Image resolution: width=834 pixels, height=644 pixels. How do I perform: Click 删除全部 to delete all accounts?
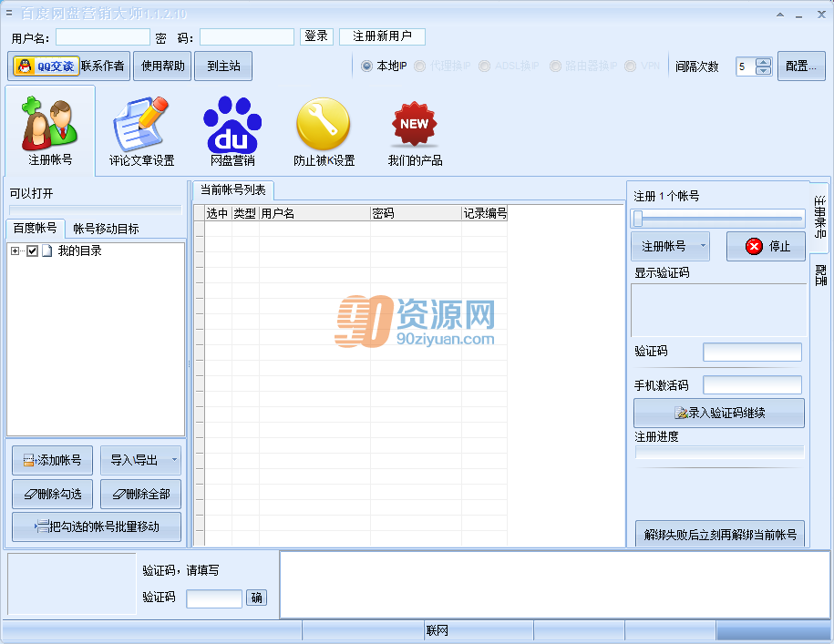tap(141, 494)
